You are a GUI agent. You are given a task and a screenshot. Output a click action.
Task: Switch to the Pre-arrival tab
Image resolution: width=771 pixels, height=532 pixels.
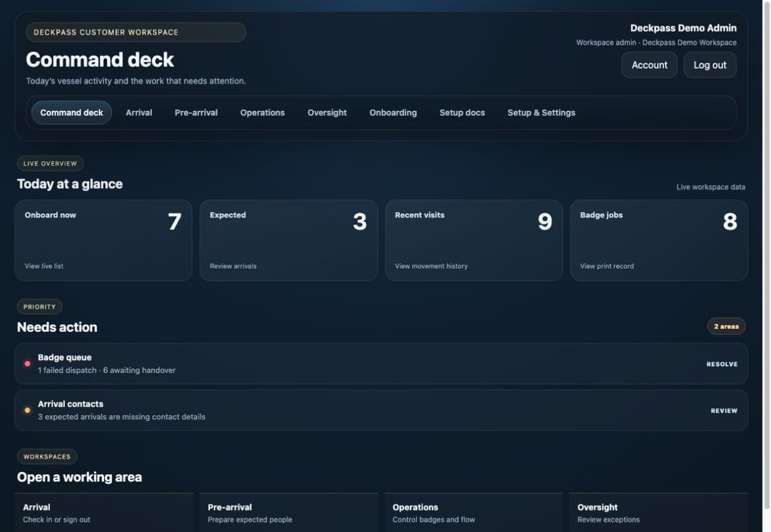[x=196, y=113]
